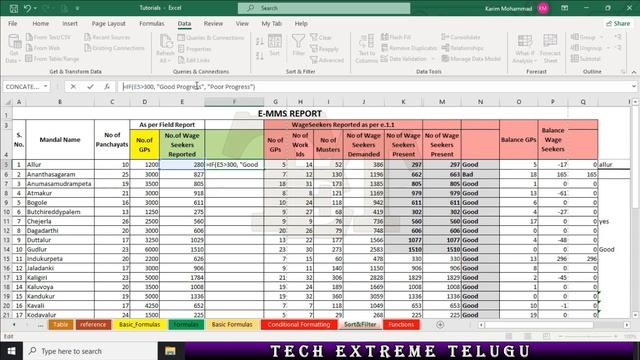Click Sort Z to A icon
This screenshot has width=640, height=360.
260,56
